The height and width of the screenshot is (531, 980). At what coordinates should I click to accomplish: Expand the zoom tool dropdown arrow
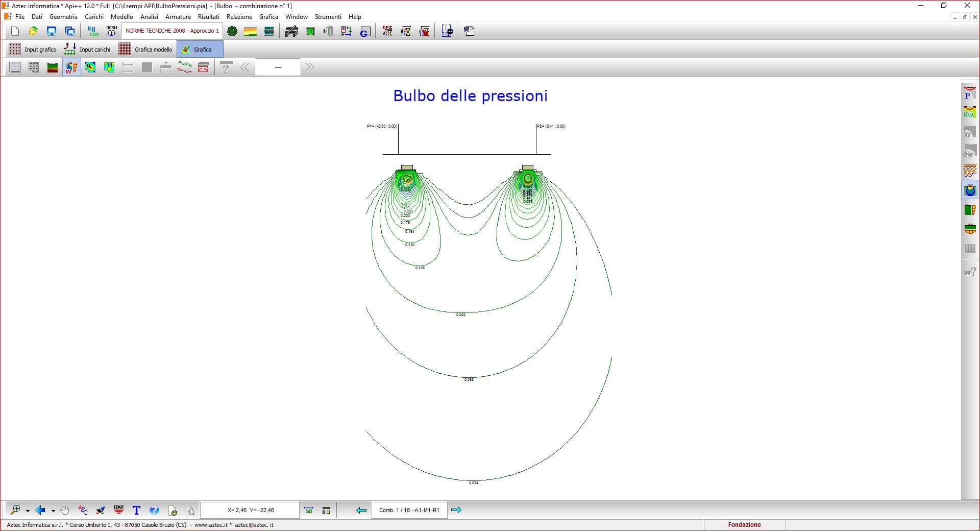click(x=28, y=510)
